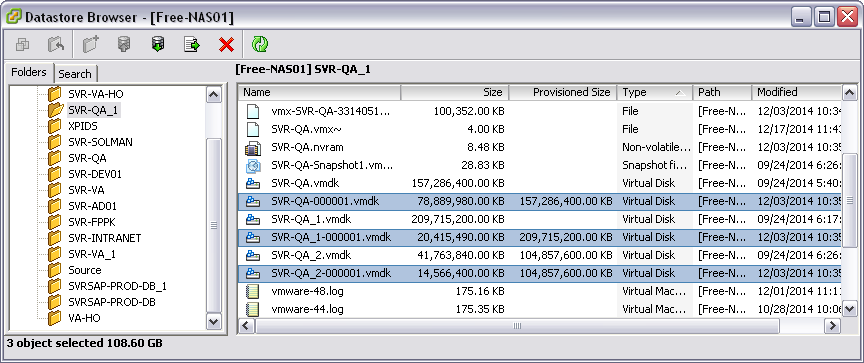Select the SVR-QA_1.vmdk virtual disk file
864x363 pixels.
539,219
